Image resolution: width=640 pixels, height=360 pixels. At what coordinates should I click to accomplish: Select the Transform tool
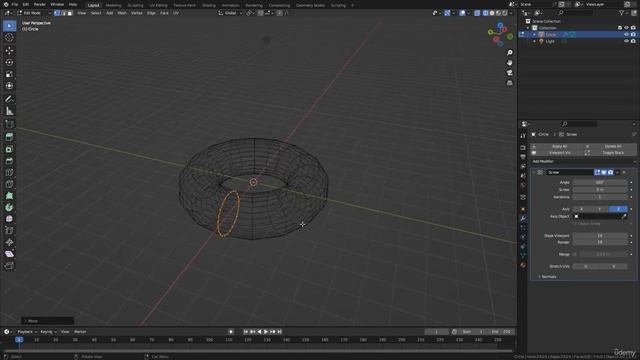(9, 86)
